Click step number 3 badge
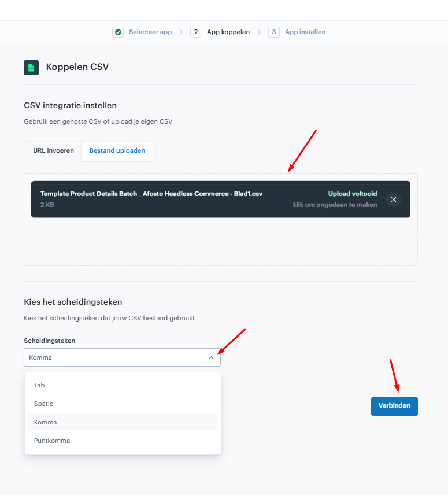This screenshot has width=448, height=495. pyautogui.click(x=274, y=32)
